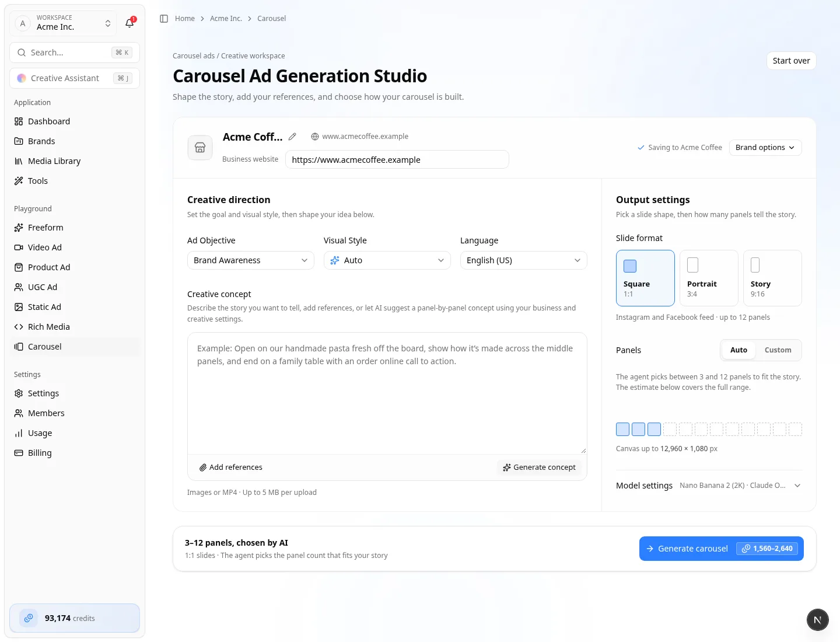Expand the Model settings section

coord(709,486)
